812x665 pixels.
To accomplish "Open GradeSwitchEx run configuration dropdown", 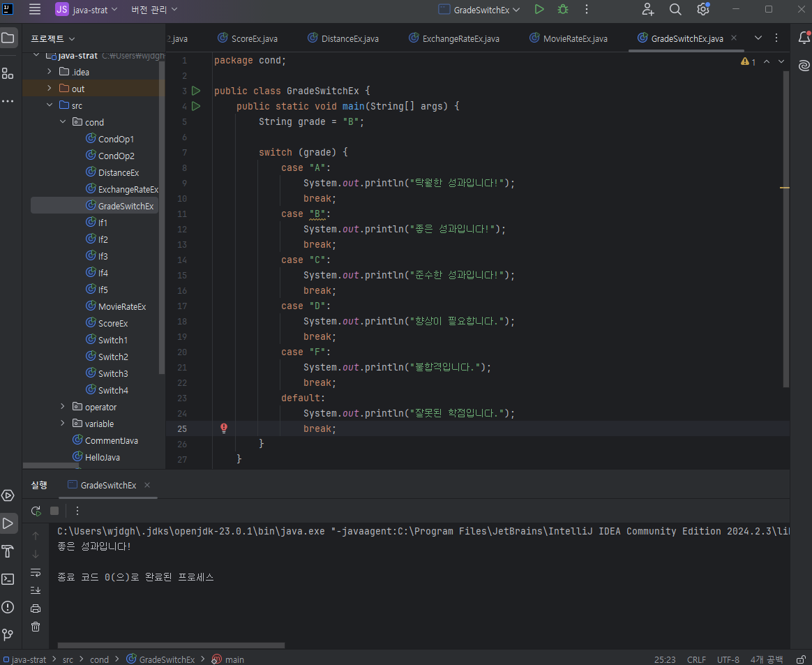I will pos(479,9).
